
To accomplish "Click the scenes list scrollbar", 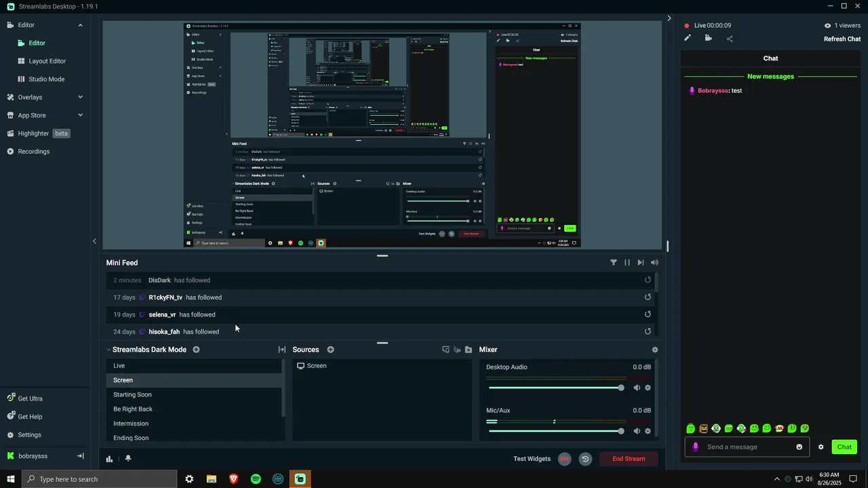I will (283, 388).
